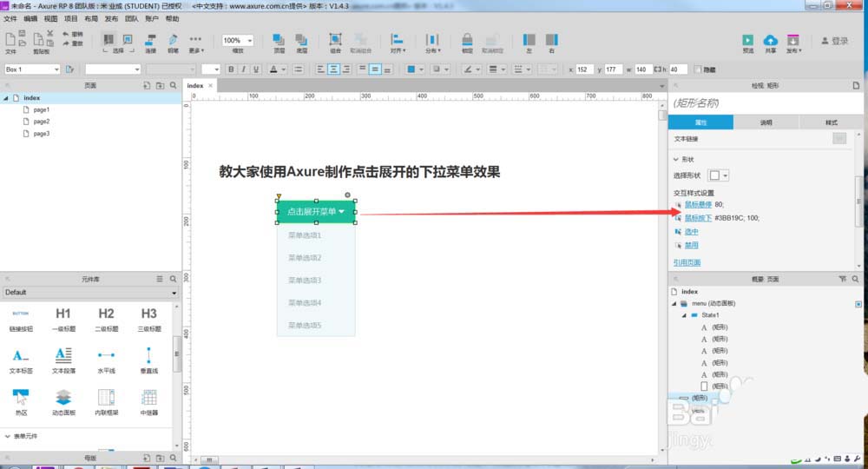Click the Outline panel filter icon
Viewport: 868px width, 469px height.
pos(843,279)
